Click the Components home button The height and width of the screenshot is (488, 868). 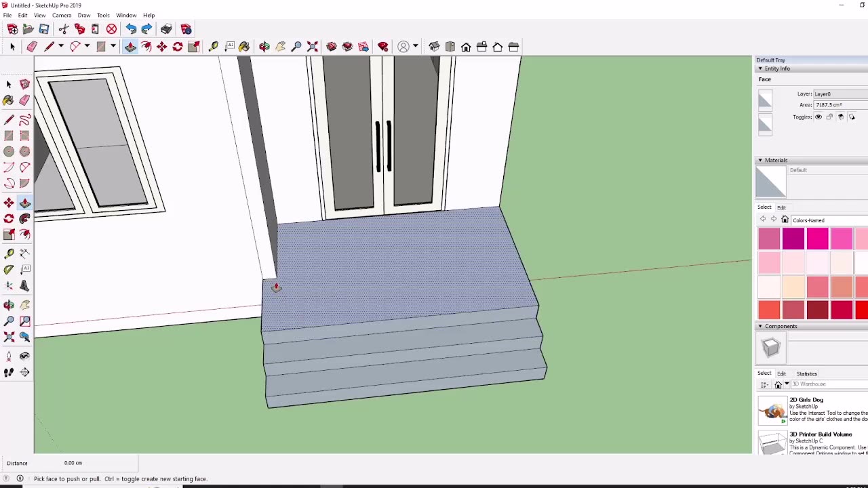click(x=778, y=384)
